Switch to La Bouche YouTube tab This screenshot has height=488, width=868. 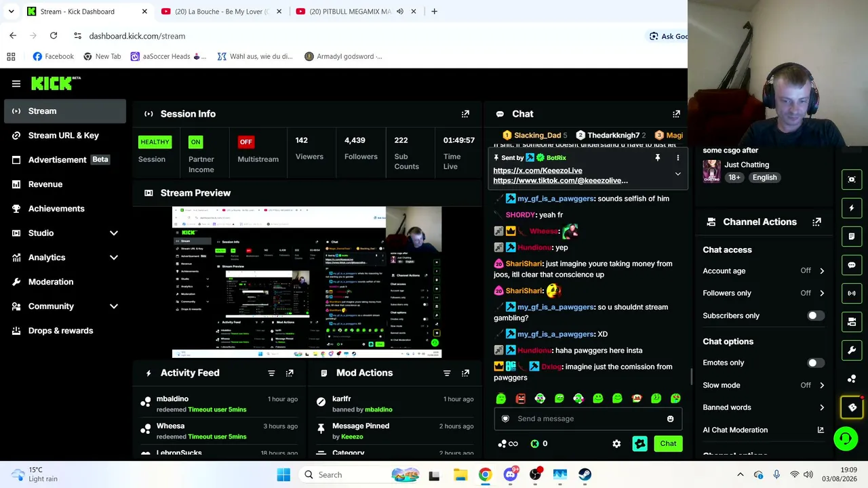[x=221, y=12]
